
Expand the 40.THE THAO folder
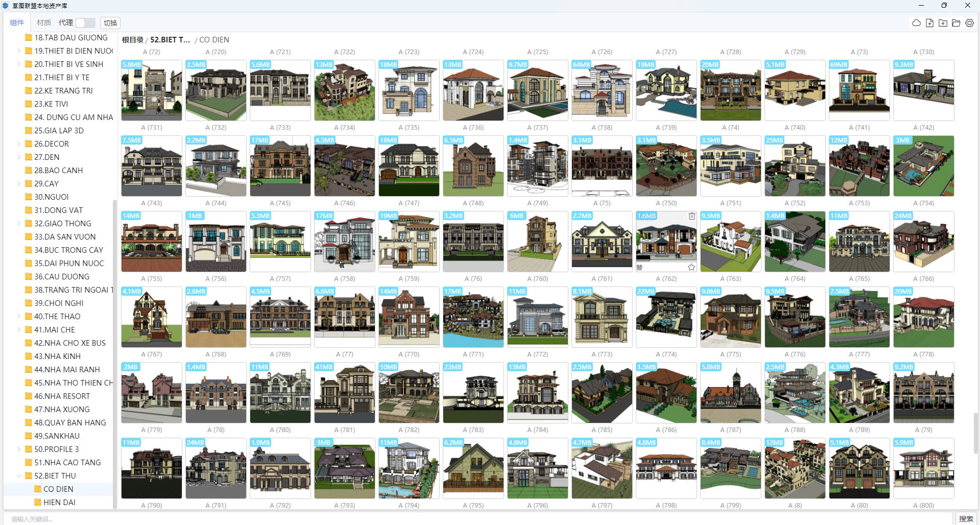pos(19,316)
